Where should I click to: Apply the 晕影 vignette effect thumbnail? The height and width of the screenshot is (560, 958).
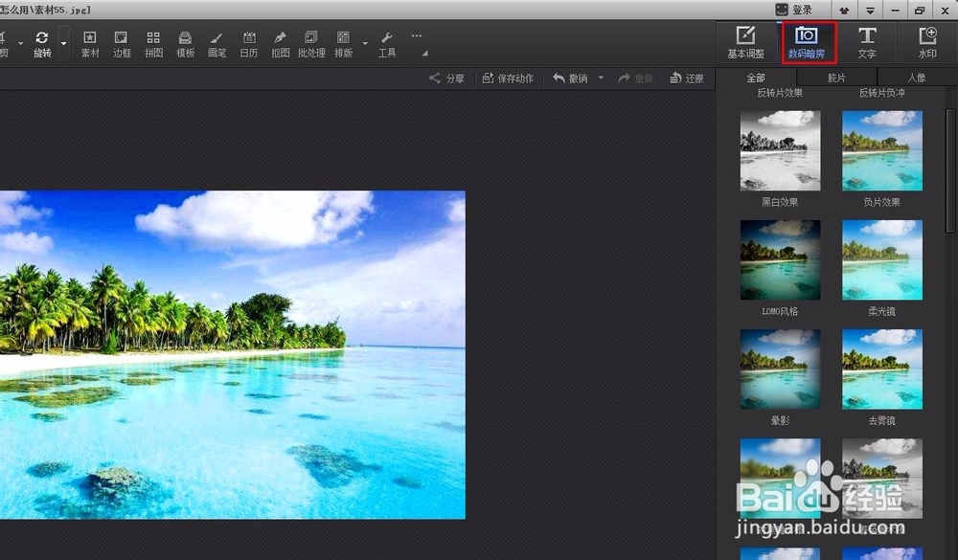(x=780, y=369)
